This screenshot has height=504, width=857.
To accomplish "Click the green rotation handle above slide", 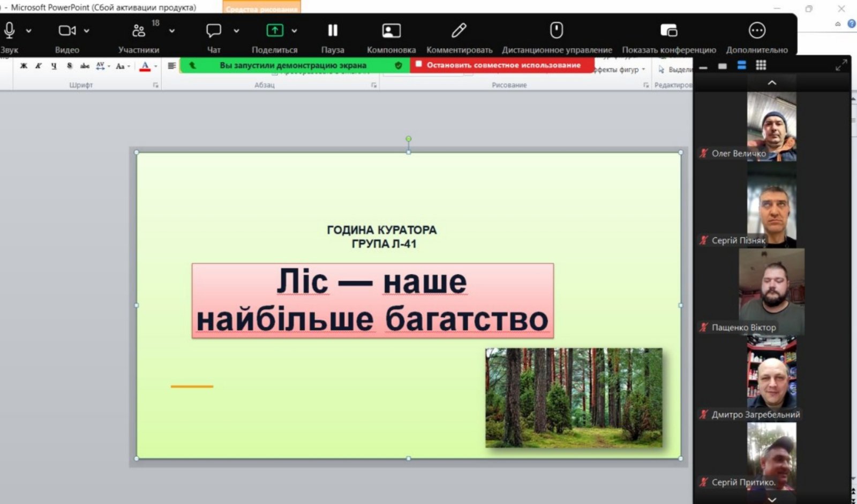I will pos(409,139).
